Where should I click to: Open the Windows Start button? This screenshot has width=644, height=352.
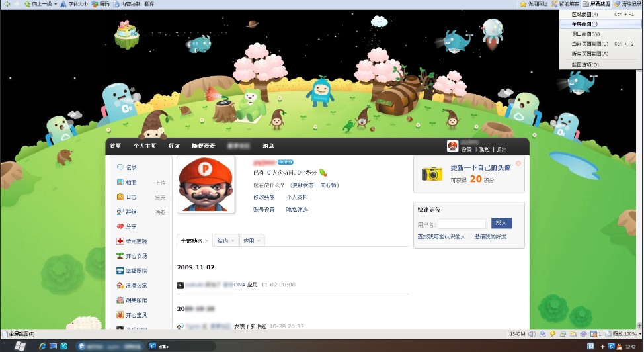(x=19, y=346)
